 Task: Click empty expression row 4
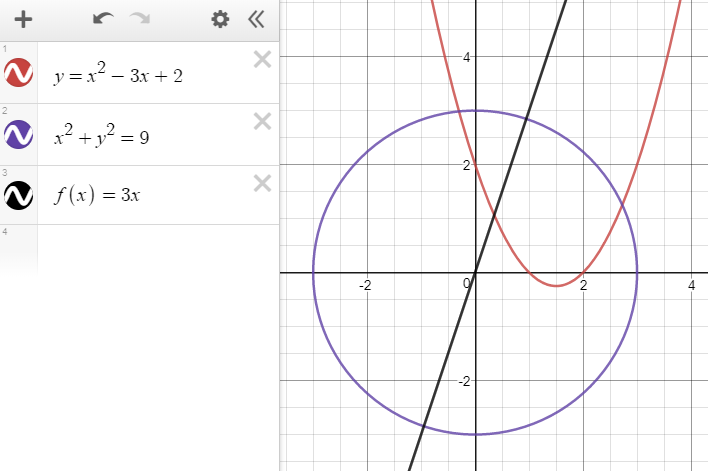158,248
